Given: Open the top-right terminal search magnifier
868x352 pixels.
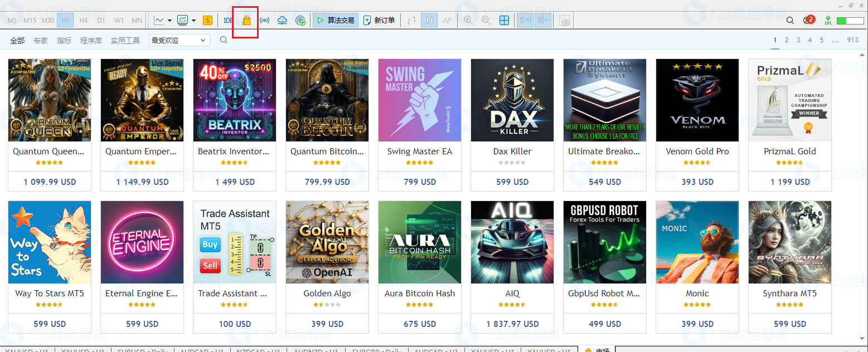Looking at the screenshot, I should pyautogui.click(x=790, y=21).
